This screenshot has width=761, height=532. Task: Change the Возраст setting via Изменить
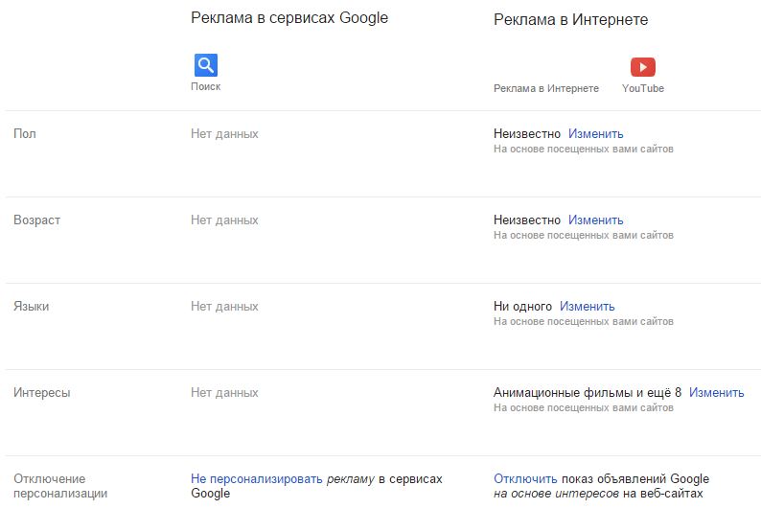tap(595, 220)
